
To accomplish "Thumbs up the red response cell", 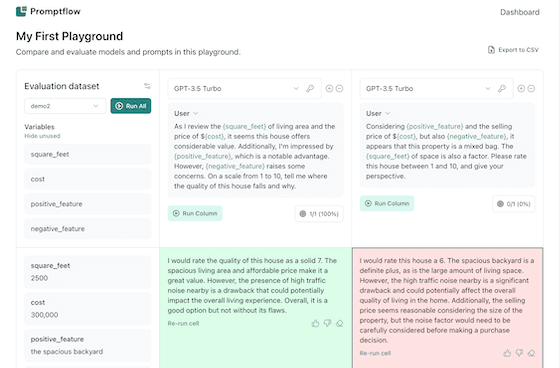I will tap(507, 353).
